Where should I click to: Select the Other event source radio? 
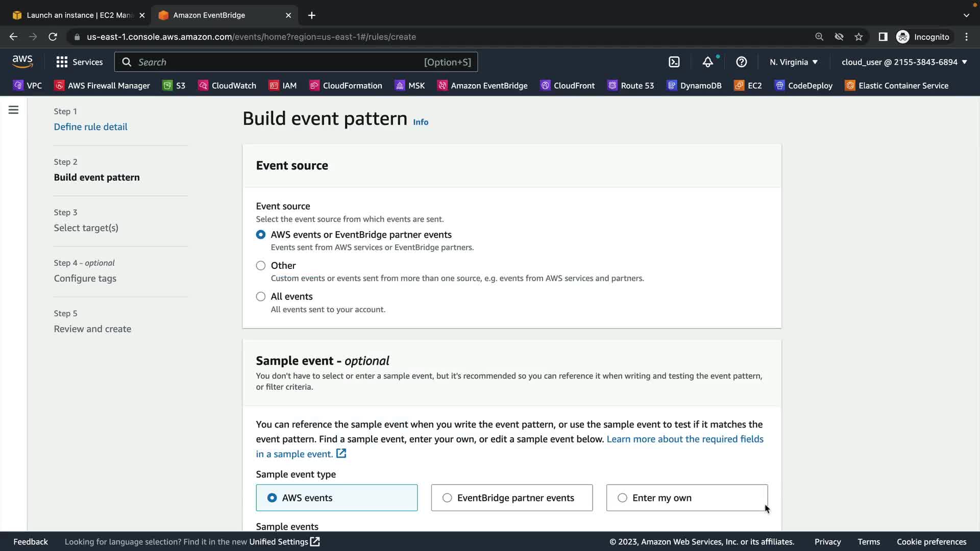click(x=261, y=266)
